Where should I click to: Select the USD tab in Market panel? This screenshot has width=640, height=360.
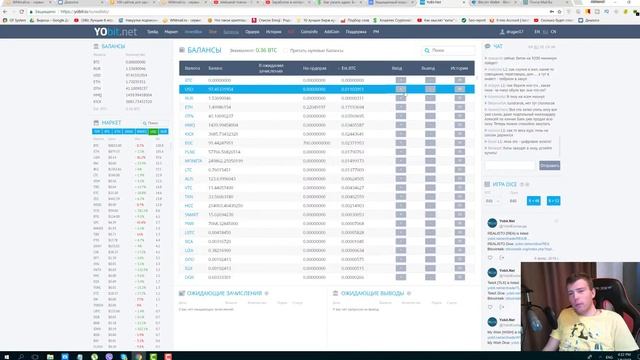(x=153, y=131)
